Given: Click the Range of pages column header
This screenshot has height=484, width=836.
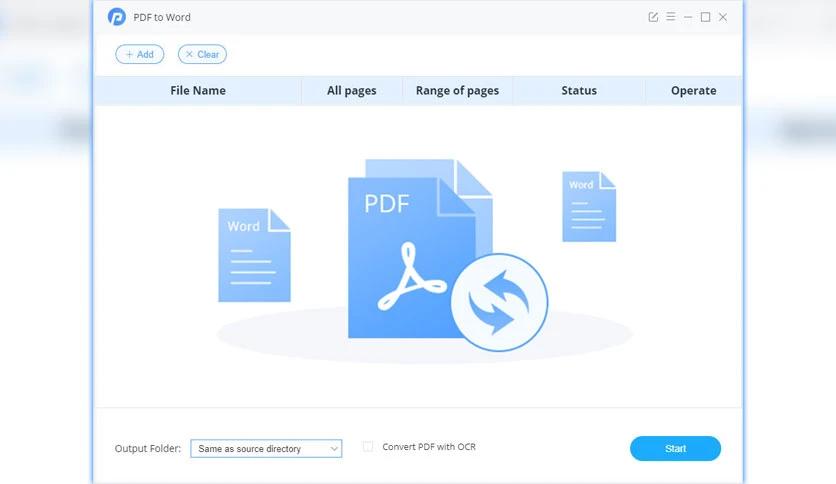Looking at the screenshot, I should tap(457, 91).
